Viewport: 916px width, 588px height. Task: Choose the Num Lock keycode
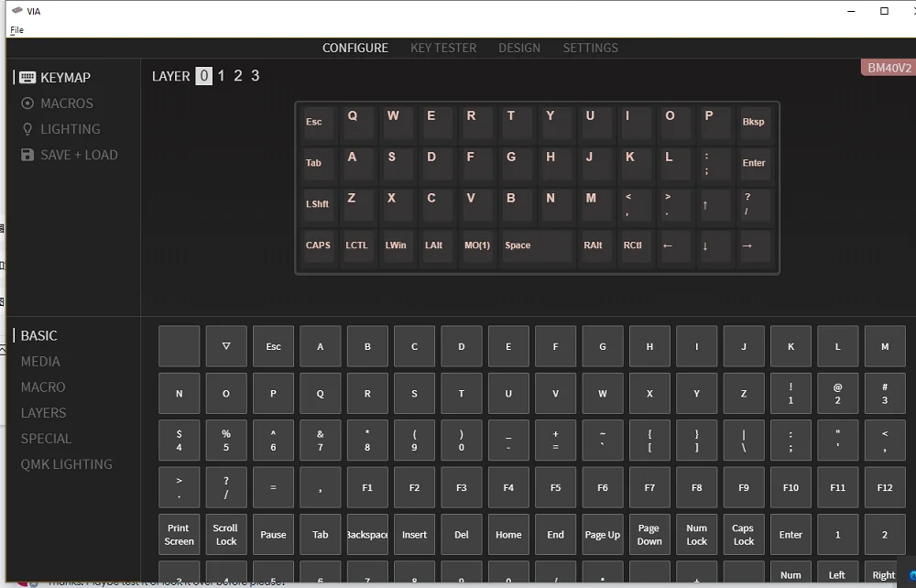[x=697, y=534]
